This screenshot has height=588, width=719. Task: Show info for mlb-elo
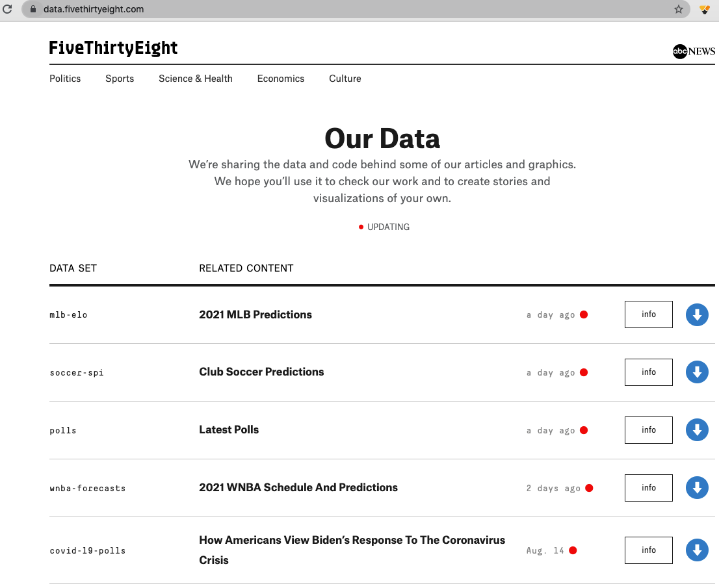(648, 314)
